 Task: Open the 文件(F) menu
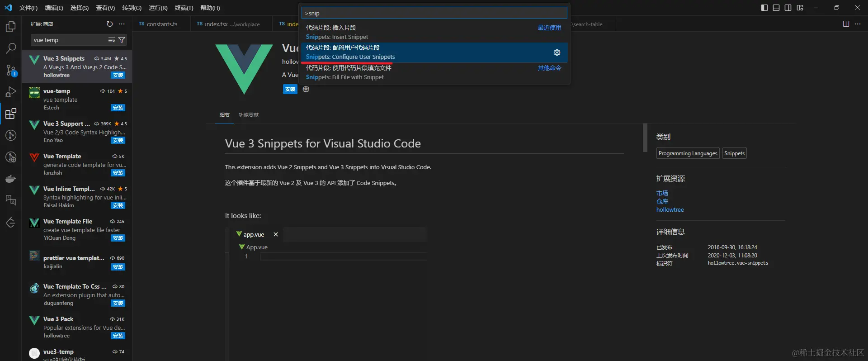[x=28, y=8]
